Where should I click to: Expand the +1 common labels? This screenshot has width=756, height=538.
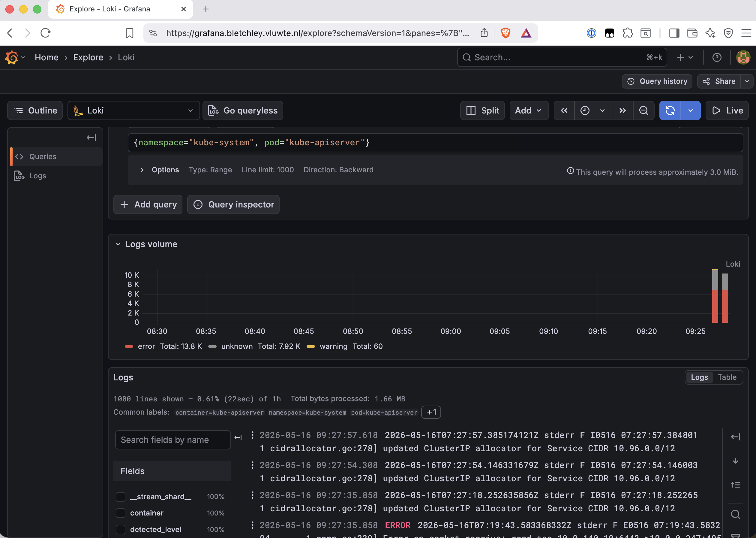click(x=431, y=412)
